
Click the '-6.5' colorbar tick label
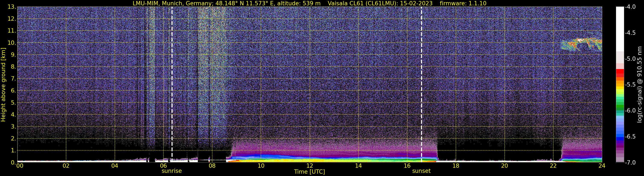pos(630,137)
